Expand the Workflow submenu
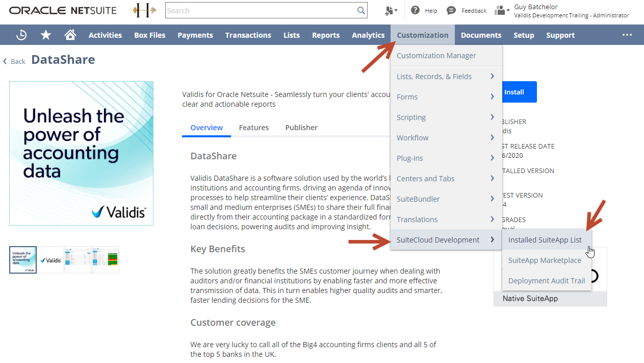 (447, 138)
